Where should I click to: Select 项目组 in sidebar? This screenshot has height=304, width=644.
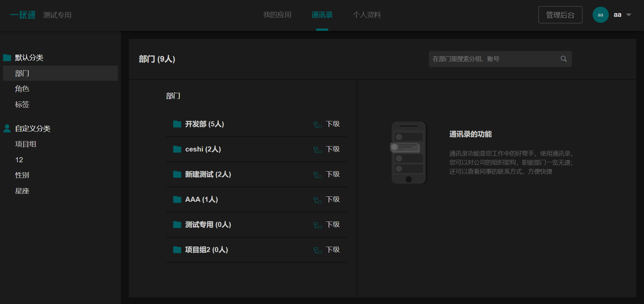(26, 144)
